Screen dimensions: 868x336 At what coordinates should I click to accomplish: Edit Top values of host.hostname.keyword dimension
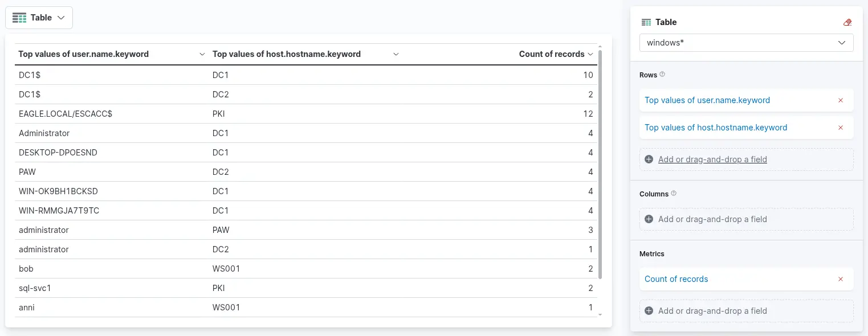(716, 128)
